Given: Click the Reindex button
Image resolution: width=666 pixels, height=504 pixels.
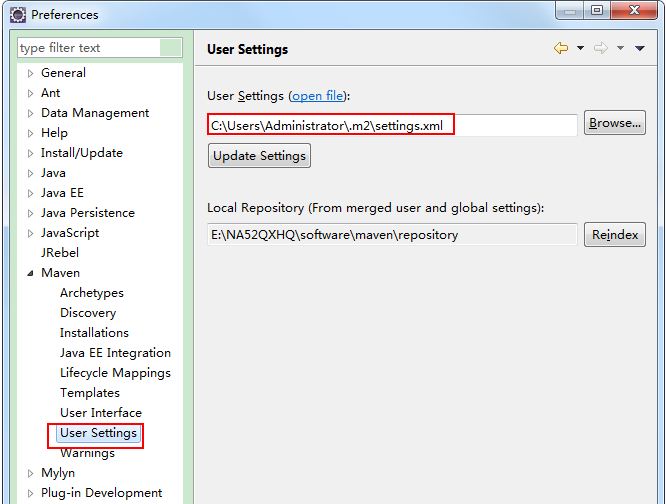Looking at the screenshot, I should click(615, 234).
